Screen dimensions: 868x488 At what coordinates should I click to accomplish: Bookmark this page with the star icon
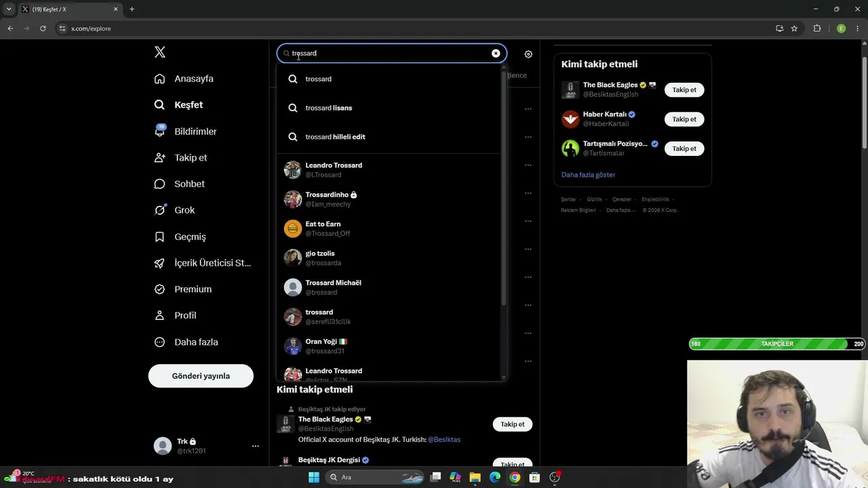point(794,28)
